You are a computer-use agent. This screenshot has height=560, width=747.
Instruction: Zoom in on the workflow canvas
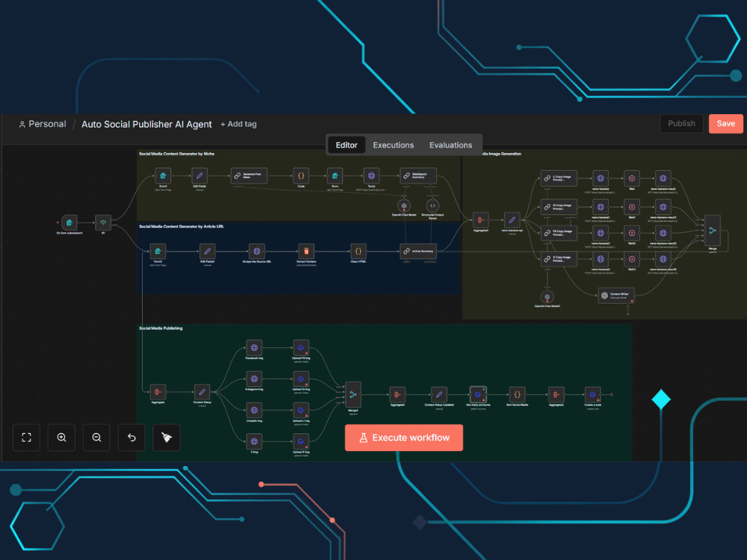[61, 437]
